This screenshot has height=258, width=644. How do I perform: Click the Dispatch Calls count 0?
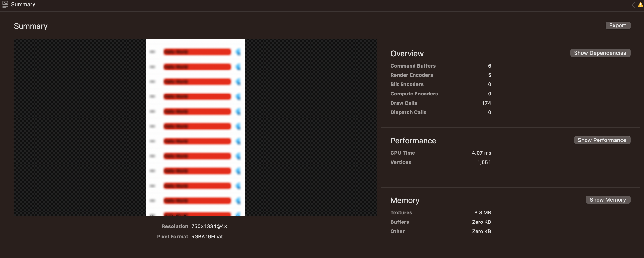489,112
